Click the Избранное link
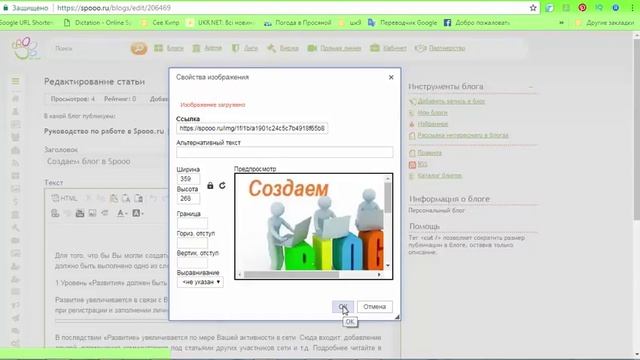Viewport: 640px width, 360px height. click(x=433, y=124)
